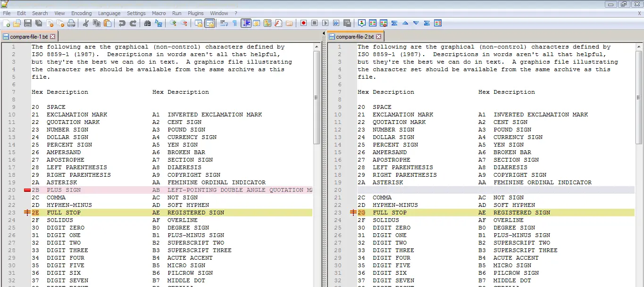Undo the last action
The height and width of the screenshot is (287, 644).
pyautogui.click(x=121, y=22)
